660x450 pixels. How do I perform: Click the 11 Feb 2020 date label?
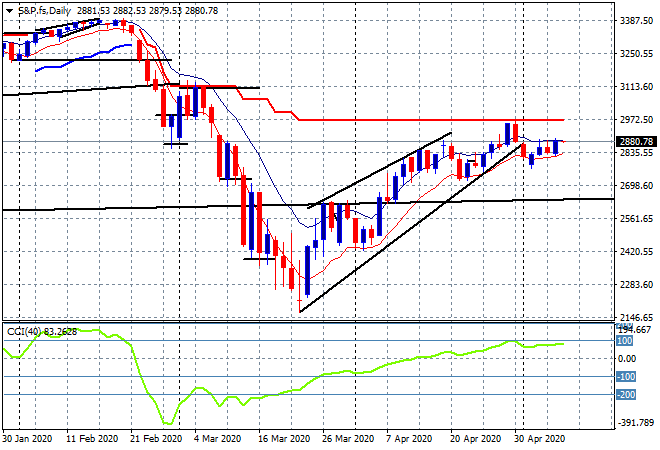click(92, 439)
